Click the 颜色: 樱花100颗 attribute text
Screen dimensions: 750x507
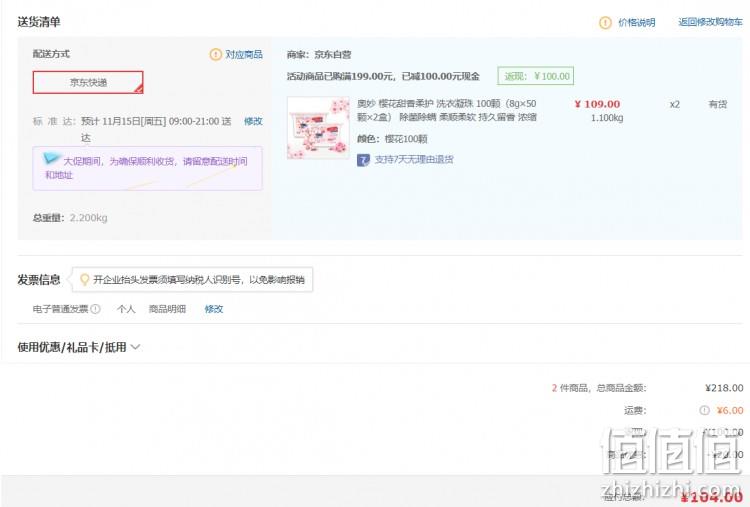[392, 139]
